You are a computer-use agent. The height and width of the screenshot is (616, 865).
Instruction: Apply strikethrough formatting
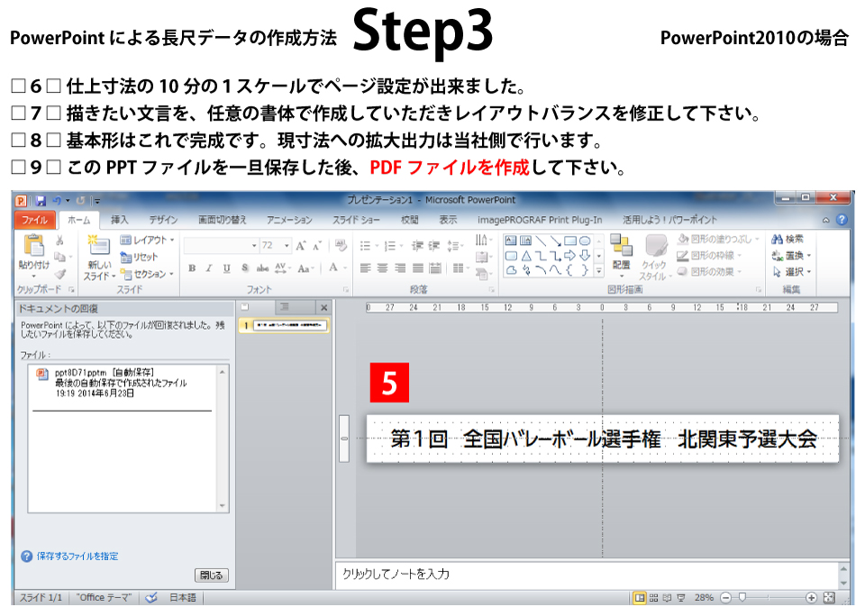pos(262,268)
